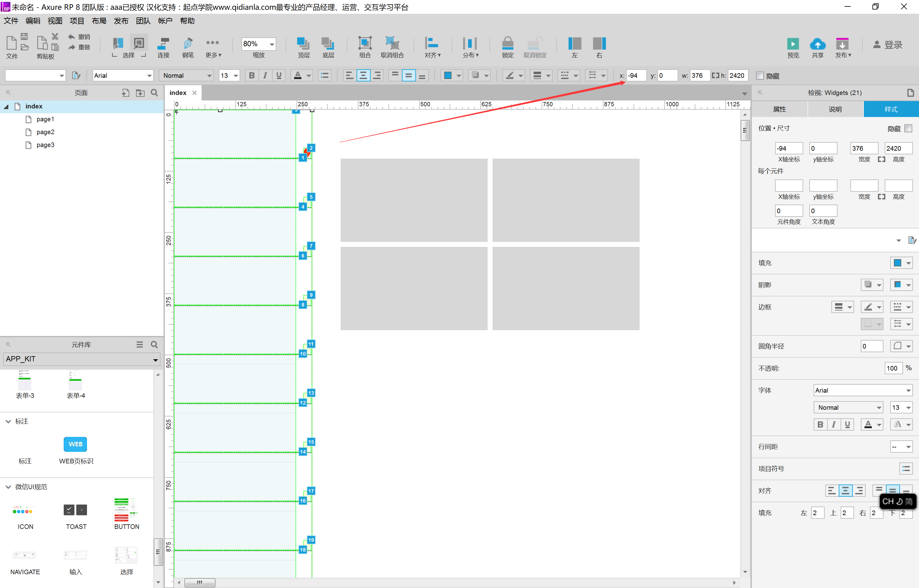This screenshot has height=588, width=919.
Task: Switch to the 说明 tab
Action: click(x=835, y=109)
